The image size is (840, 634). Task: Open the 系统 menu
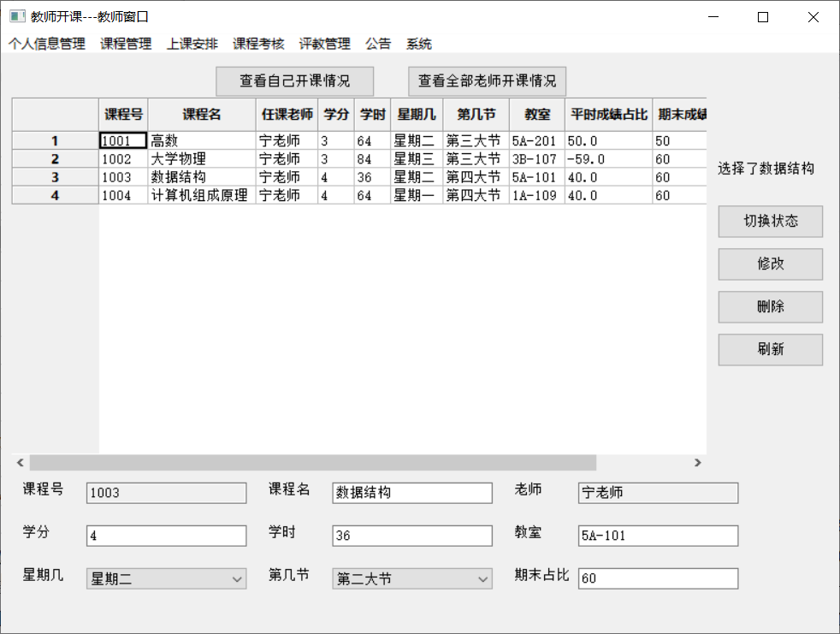(x=419, y=44)
